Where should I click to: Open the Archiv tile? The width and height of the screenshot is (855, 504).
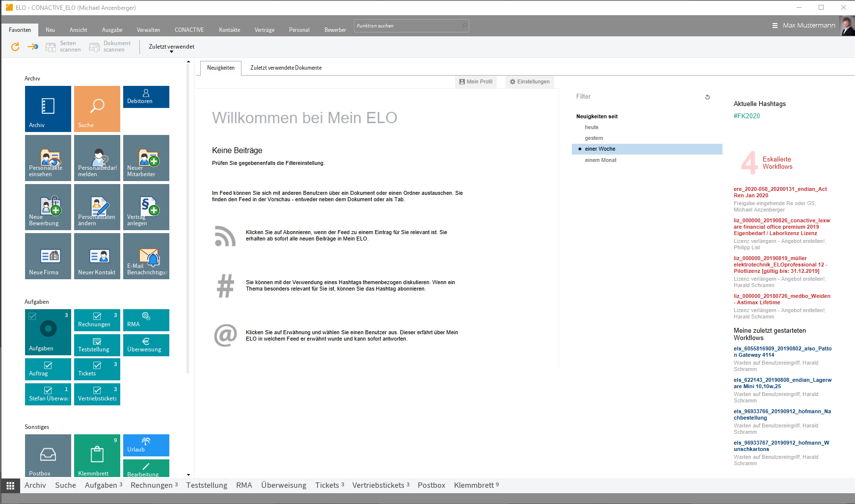pos(48,109)
